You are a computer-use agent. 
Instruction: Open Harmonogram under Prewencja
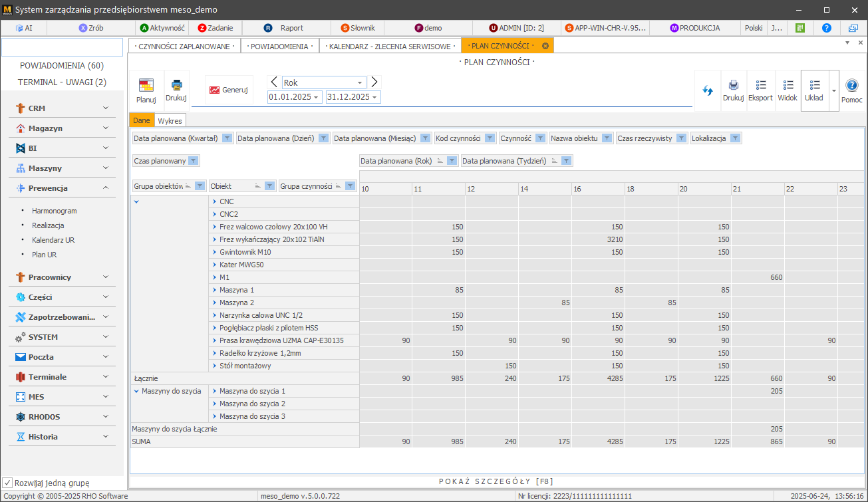click(x=55, y=211)
